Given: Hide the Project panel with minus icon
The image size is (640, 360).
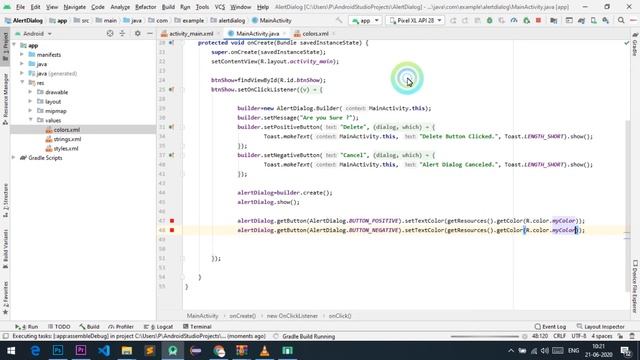Looking at the screenshot, I should pyautogui.click(x=150, y=33).
